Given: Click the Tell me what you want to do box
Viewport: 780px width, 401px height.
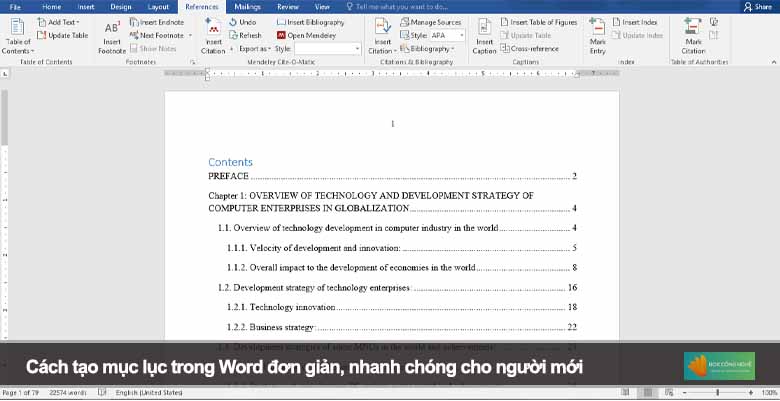Looking at the screenshot, I should pos(397,7).
